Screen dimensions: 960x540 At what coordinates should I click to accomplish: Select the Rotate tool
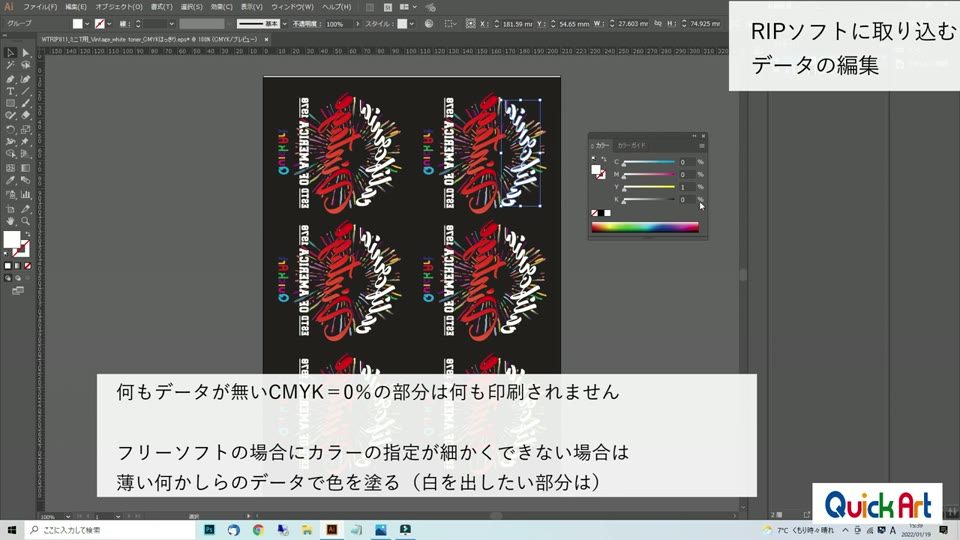pos(10,130)
